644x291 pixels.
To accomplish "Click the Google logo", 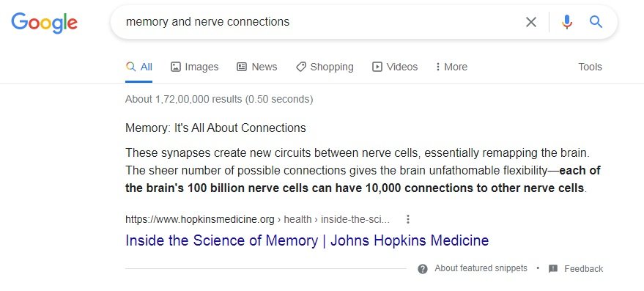I will coord(45,23).
